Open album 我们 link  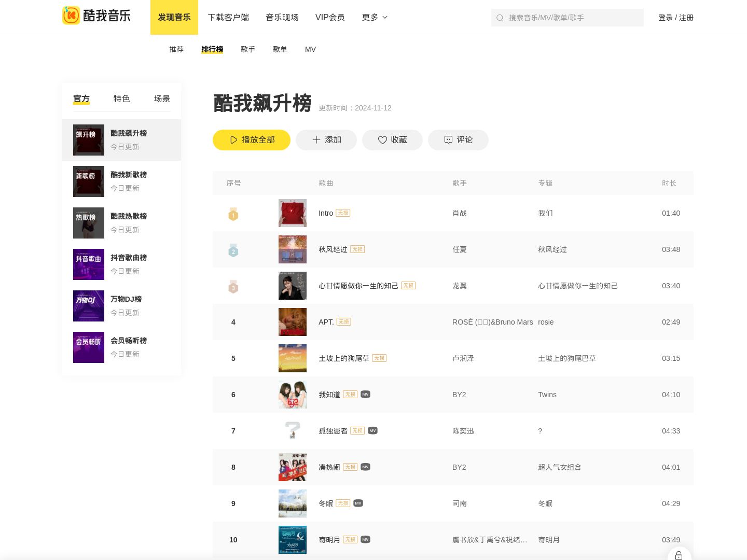tap(545, 213)
